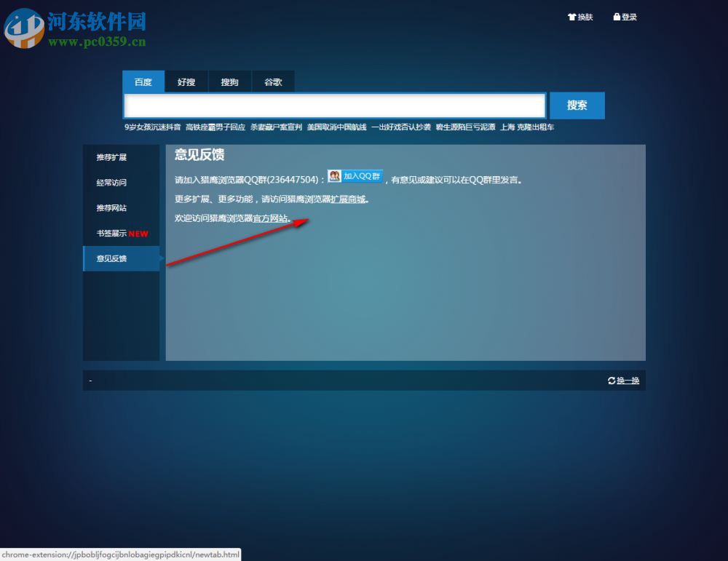Image resolution: width=728 pixels, height=561 pixels.
Task: Click the shirt icon beside 换肤
Action: point(572,17)
